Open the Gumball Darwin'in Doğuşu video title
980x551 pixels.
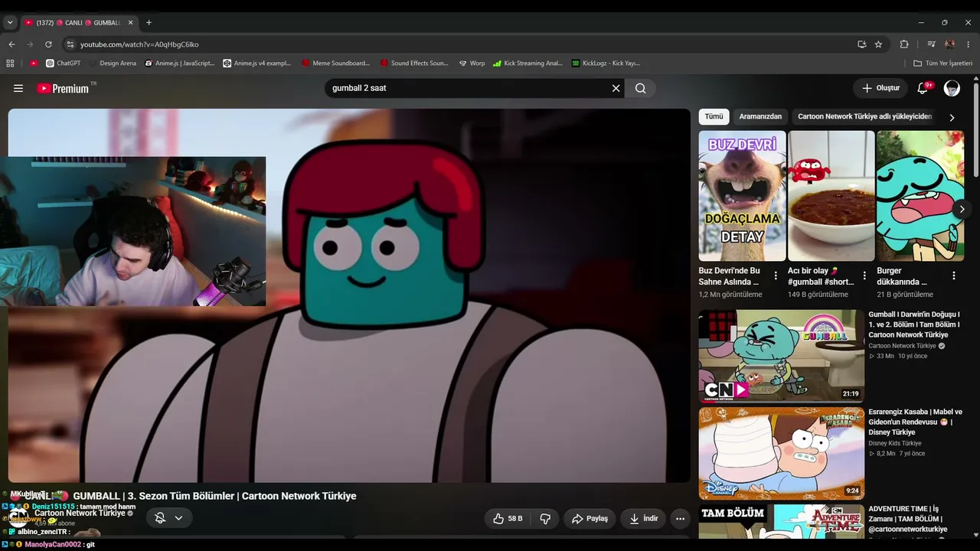point(914,324)
